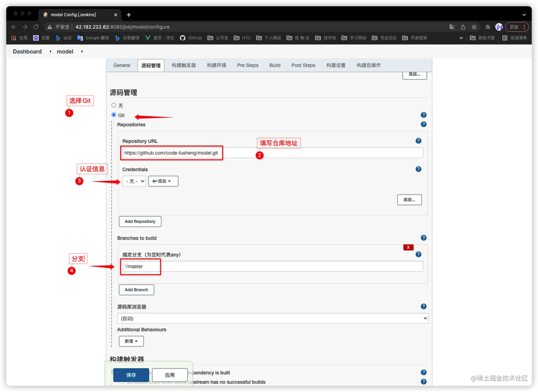Open the new tab plus button
This screenshot has width=538, height=392.
click(x=129, y=15)
